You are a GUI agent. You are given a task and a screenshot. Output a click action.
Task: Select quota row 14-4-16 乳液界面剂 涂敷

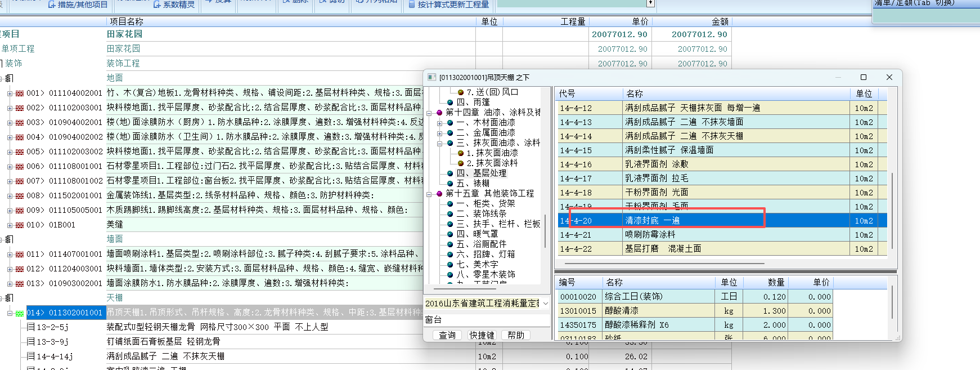pos(722,164)
